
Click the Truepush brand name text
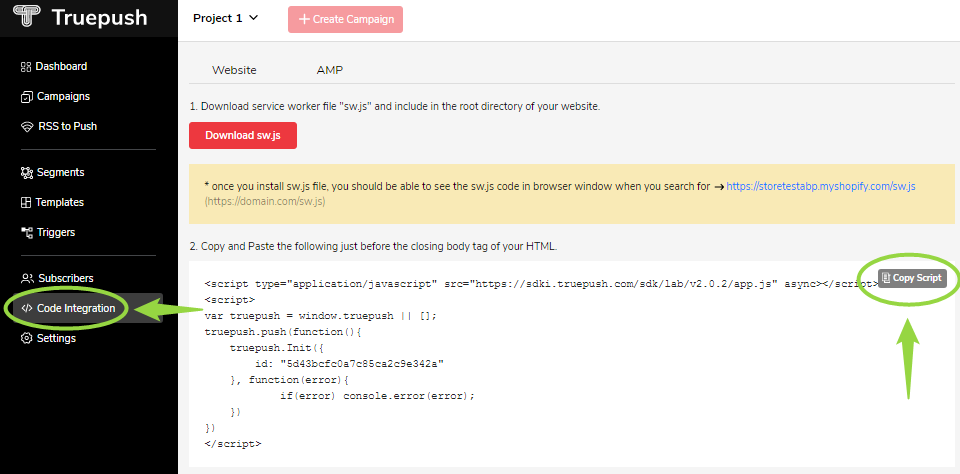(x=100, y=17)
